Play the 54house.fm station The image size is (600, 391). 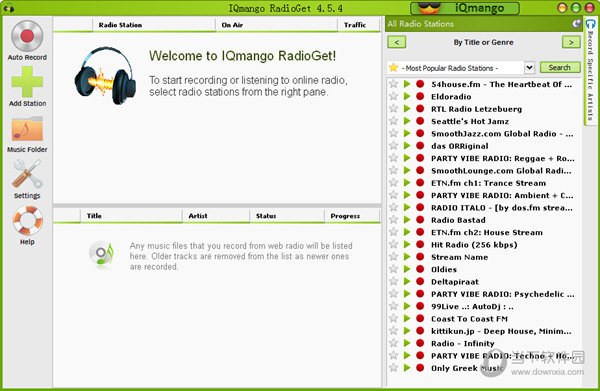pyautogui.click(x=407, y=84)
